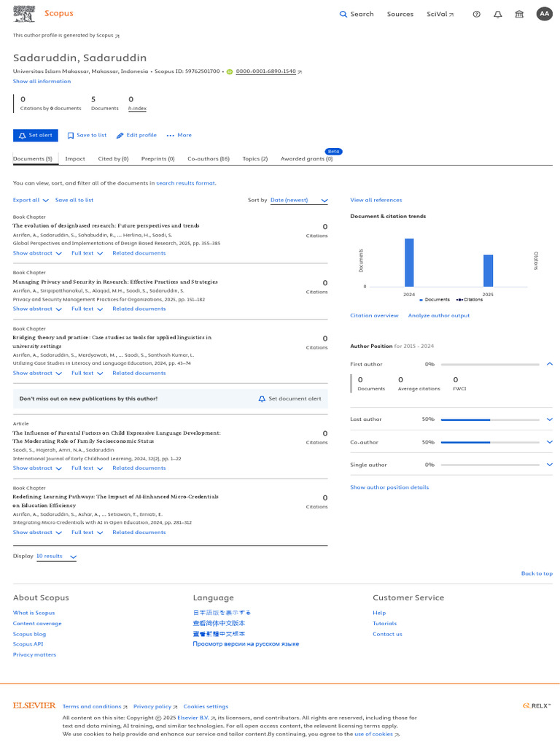Show abstract for evolution of design-based research
Screen dimensions: 560x747
pyautogui.click(x=37, y=253)
